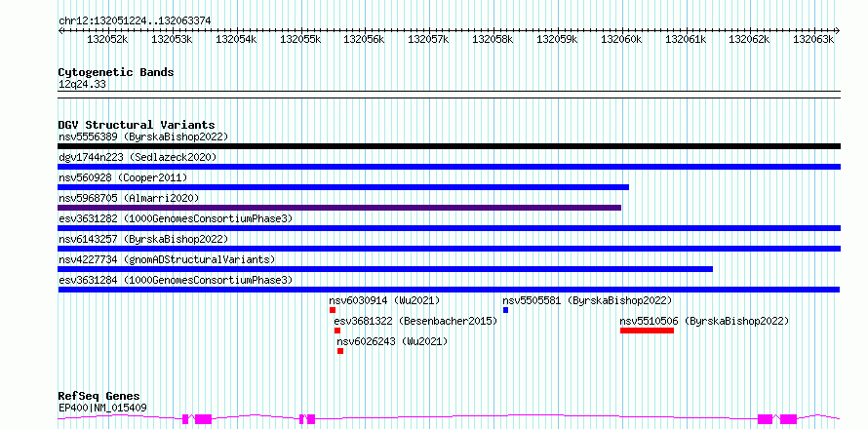This screenshot has height=429, width=868.
Task: Open label esv3631284 (1000GenomesConsortiumPhase3)
Action: coord(176,280)
